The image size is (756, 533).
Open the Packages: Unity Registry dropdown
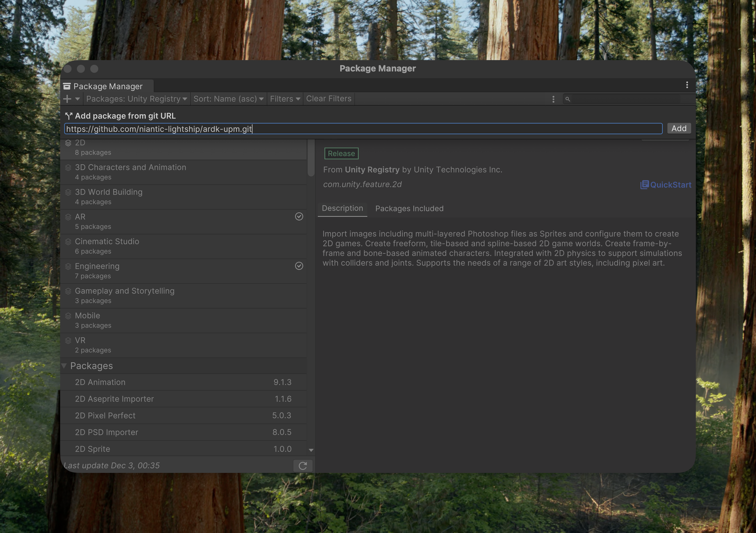136,99
